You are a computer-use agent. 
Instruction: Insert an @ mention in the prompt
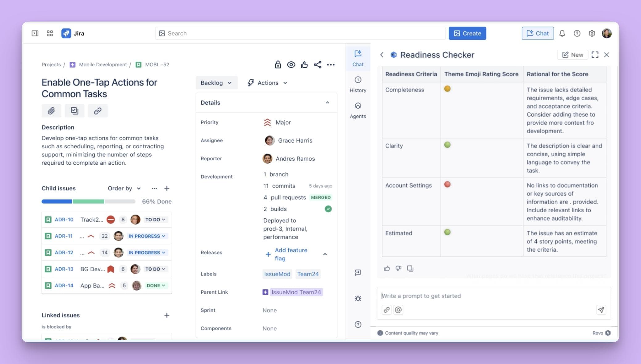click(x=398, y=310)
